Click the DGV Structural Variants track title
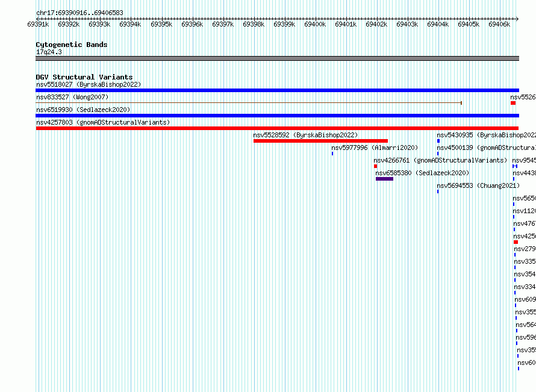 point(84,77)
